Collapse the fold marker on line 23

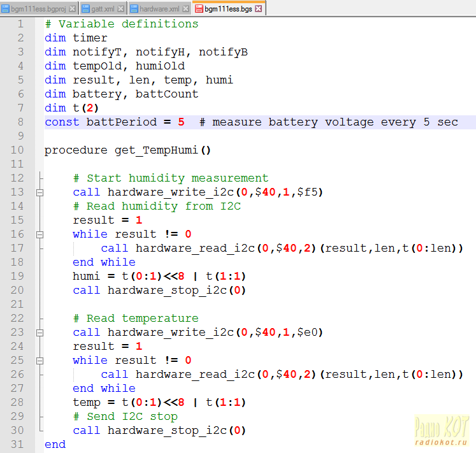pyautogui.click(x=40, y=333)
